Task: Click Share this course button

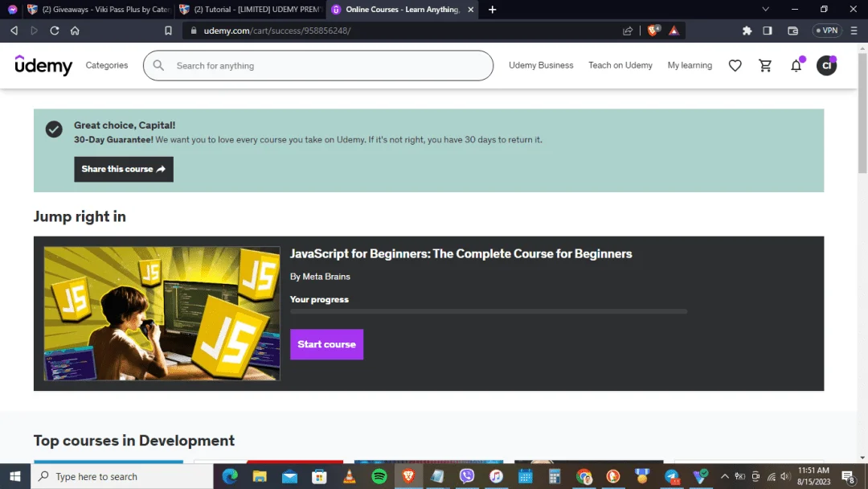Action: click(124, 169)
